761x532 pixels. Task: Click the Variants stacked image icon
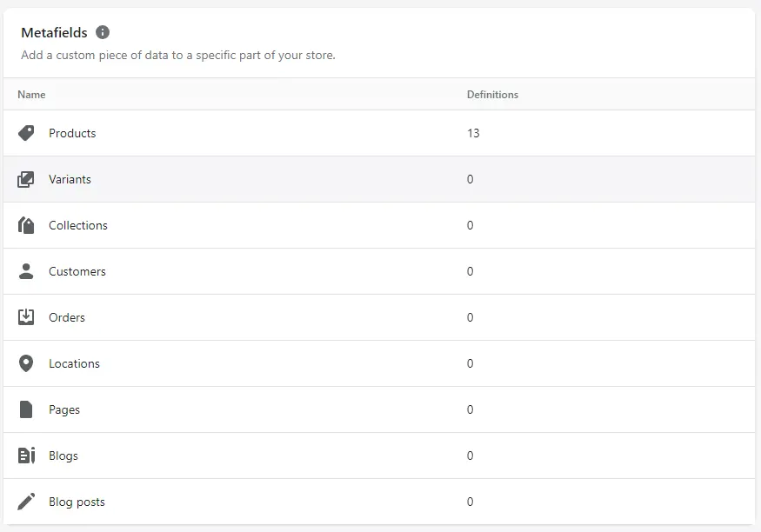point(26,179)
